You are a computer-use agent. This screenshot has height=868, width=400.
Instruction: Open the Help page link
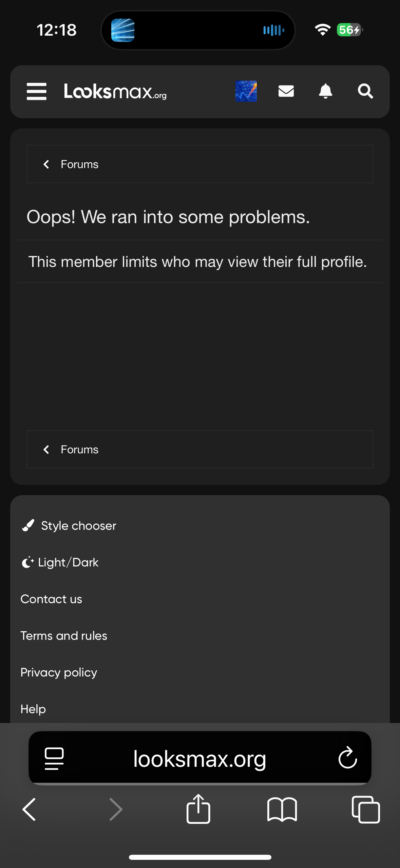33,709
